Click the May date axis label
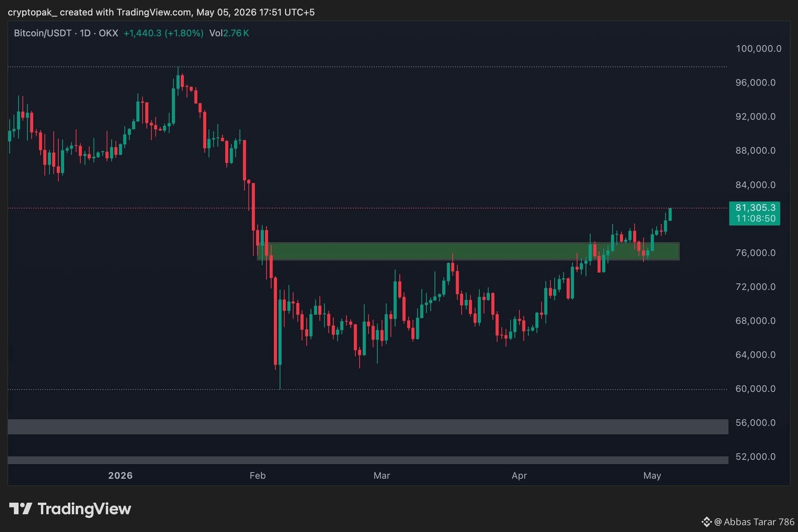Screen dimensions: 798x532 click(x=652, y=476)
